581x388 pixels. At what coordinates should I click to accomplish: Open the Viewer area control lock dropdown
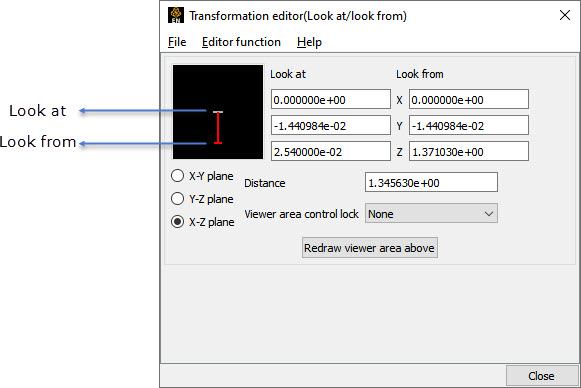click(x=431, y=213)
